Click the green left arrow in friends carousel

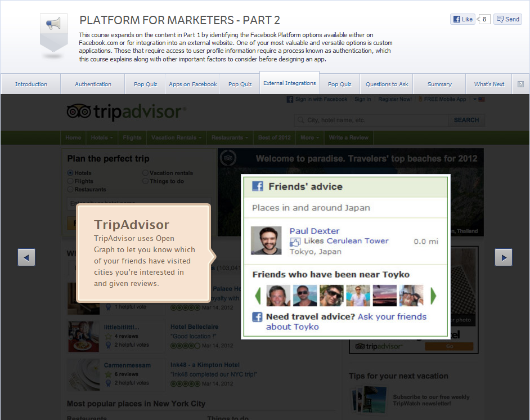click(x=258, y=296)
